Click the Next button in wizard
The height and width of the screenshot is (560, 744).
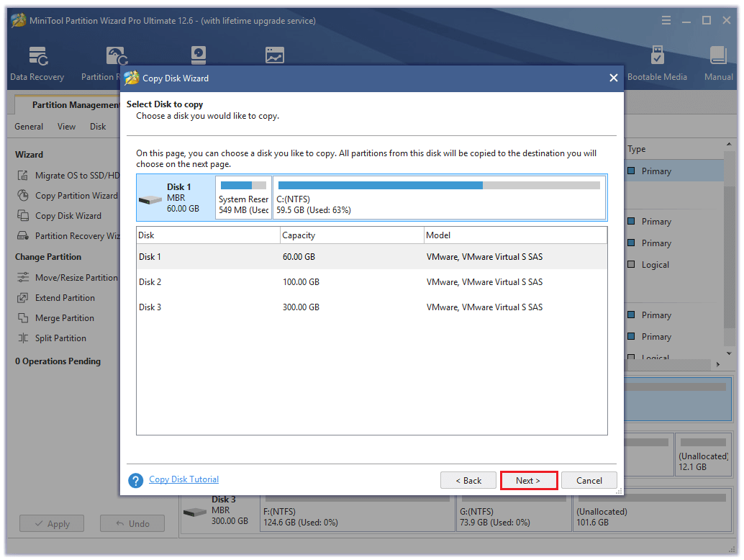(529, 480)
